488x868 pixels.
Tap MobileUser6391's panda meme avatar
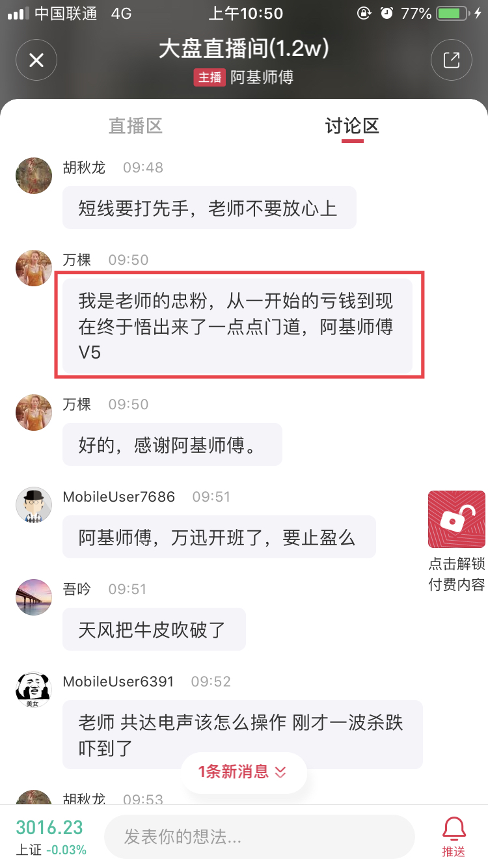(x=34, y=690)
